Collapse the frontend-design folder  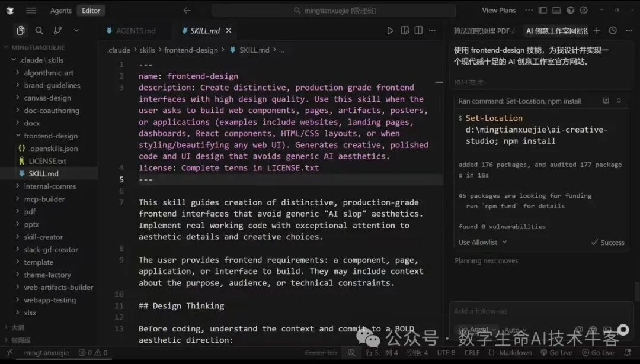point(50,136)
